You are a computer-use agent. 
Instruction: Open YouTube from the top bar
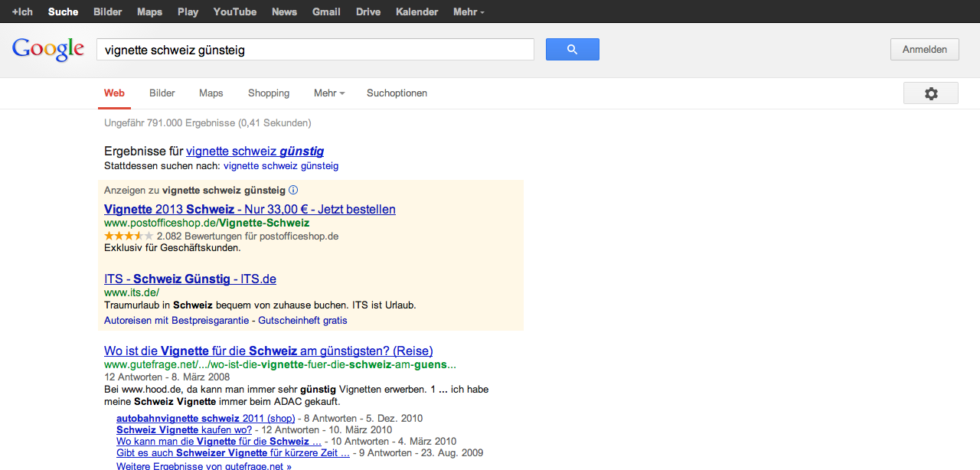point(235,12)
